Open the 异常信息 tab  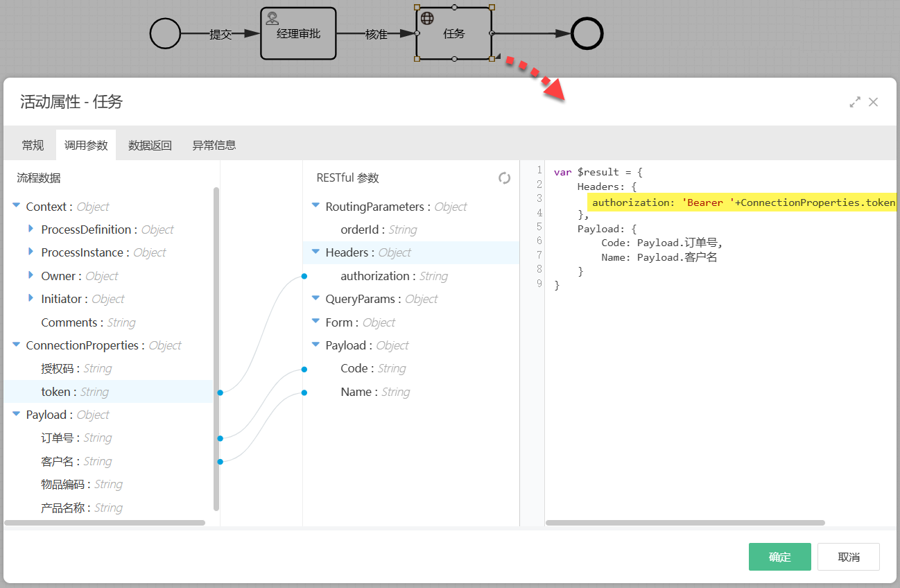tap(214, 146)
